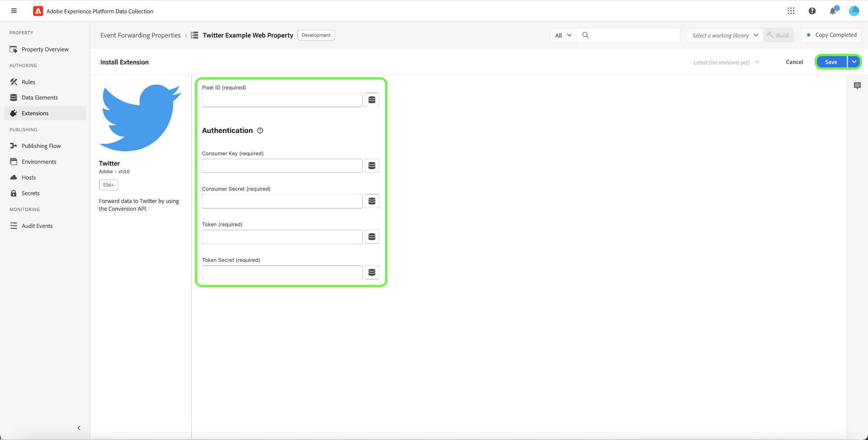The height and width of the screenshot is (440, 868).
Task: Click the Adobe v1.0.0 version text
Action: coord(114,172)
